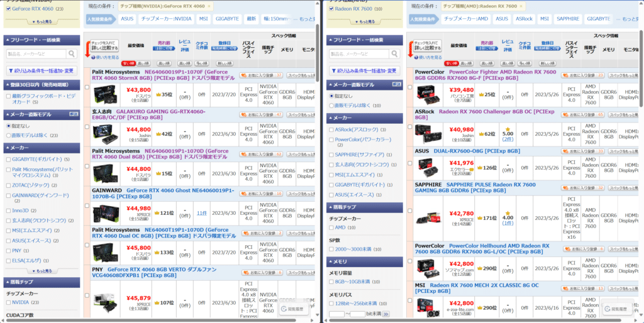This screenshot has width=644, height=323.
Task: Collapse the 搭載チップ section in the RTX 4060 pane
Action: click(x=42, y=282)
